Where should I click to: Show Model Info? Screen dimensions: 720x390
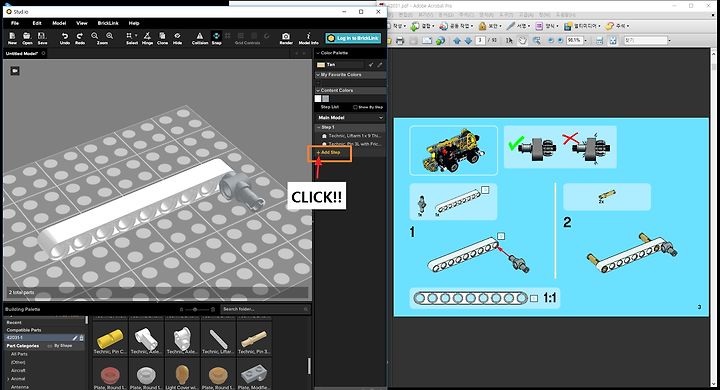click(x=309, y=38)
